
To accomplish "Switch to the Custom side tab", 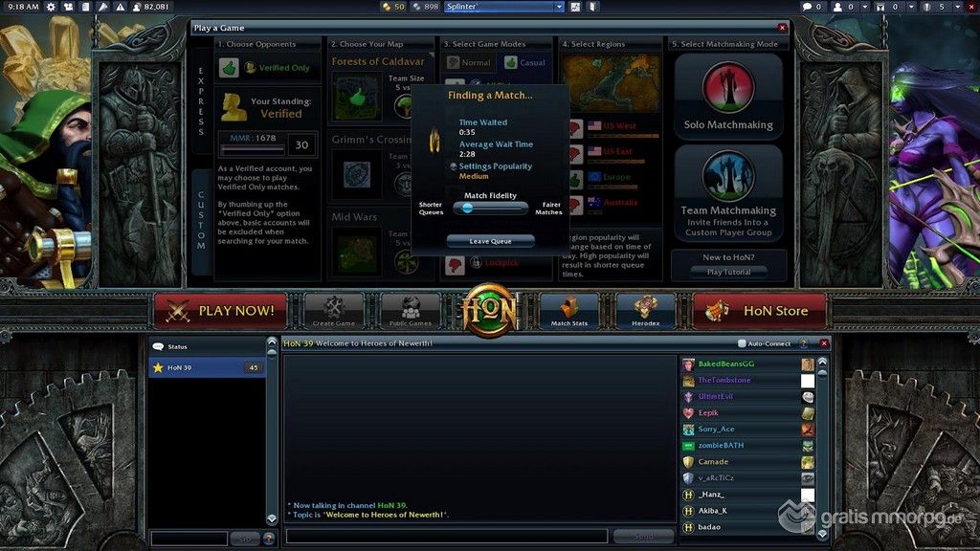I will tap(201, 222).
